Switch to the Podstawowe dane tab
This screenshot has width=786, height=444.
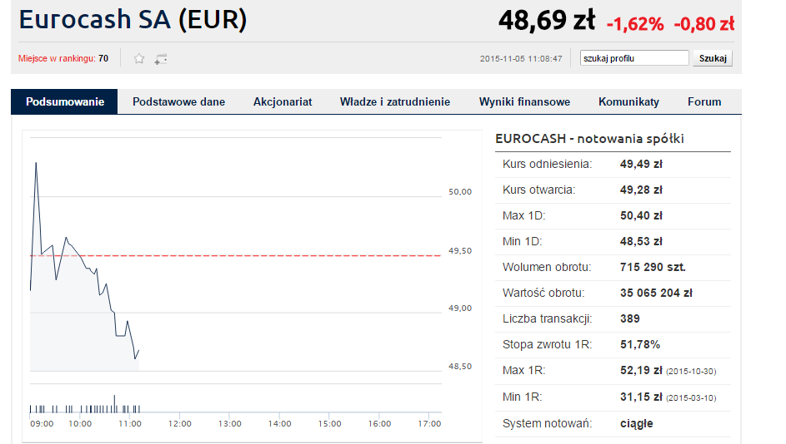tap(178, 102)
